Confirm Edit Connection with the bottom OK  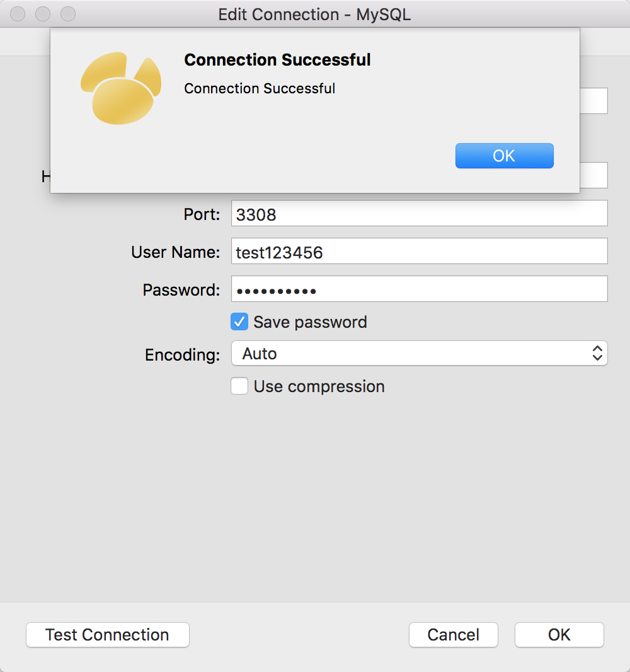[x=559, y=635]
